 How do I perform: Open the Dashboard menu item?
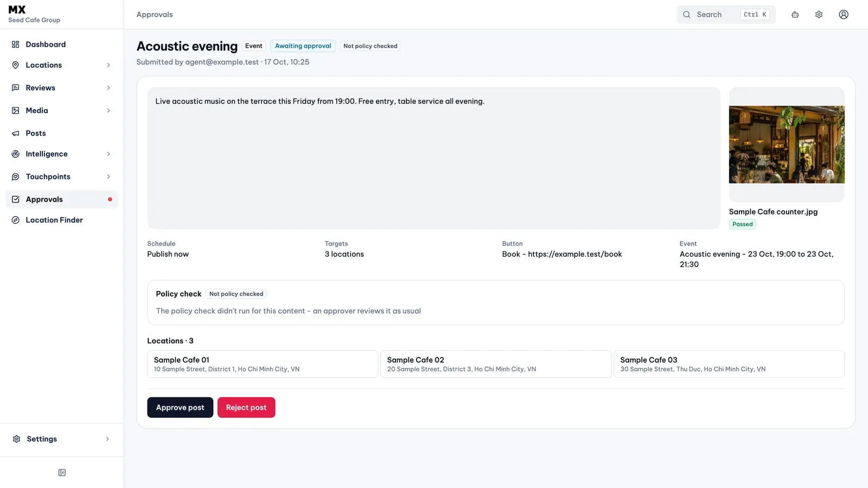(x=62, y=44)
